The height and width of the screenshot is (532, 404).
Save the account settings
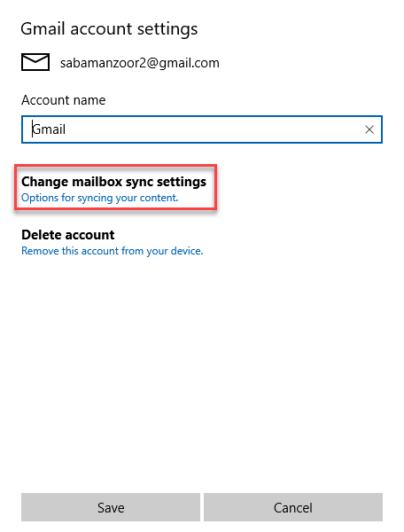point(111,507)
